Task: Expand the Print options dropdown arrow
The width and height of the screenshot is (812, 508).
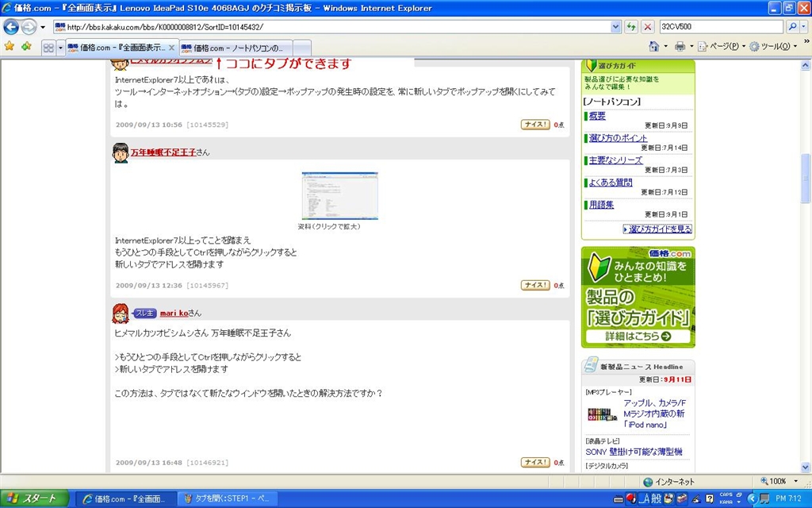Action: click(x=691, y=47)
